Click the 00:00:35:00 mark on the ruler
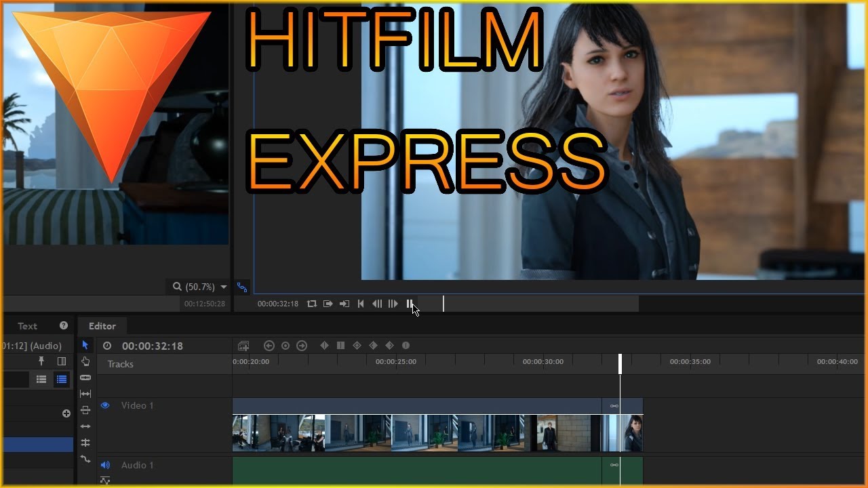Screen dimensions: 868x488 click(x=690, y=362)
